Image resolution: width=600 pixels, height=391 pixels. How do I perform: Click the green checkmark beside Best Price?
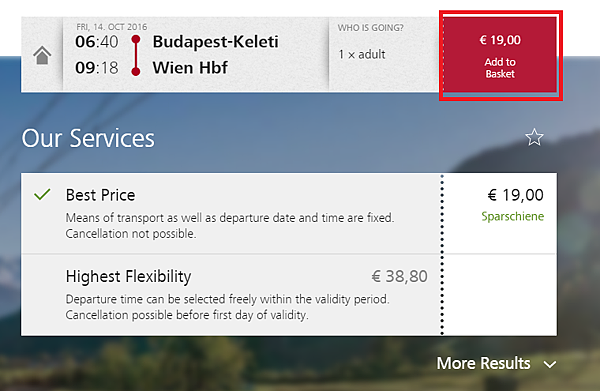tap(42, 194)
